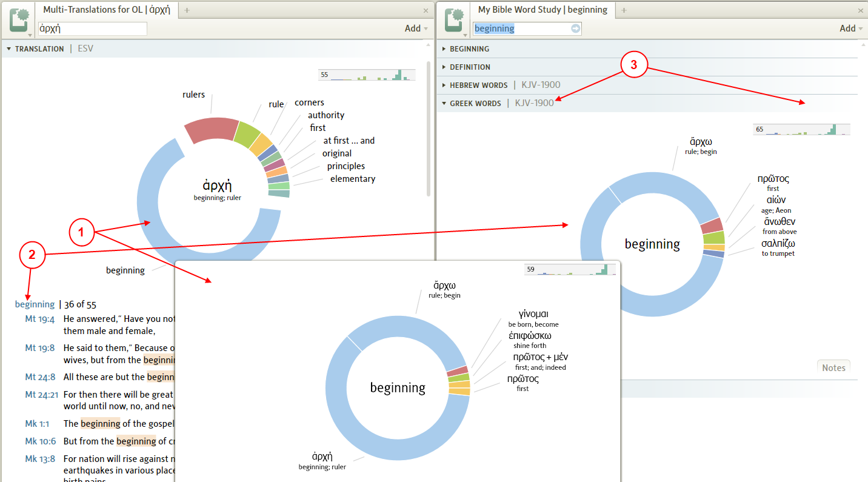Open the Add dropdown in the left panel
Image resolution: width=868 pixels, height=482 pixels.
[x=416, y=28]
